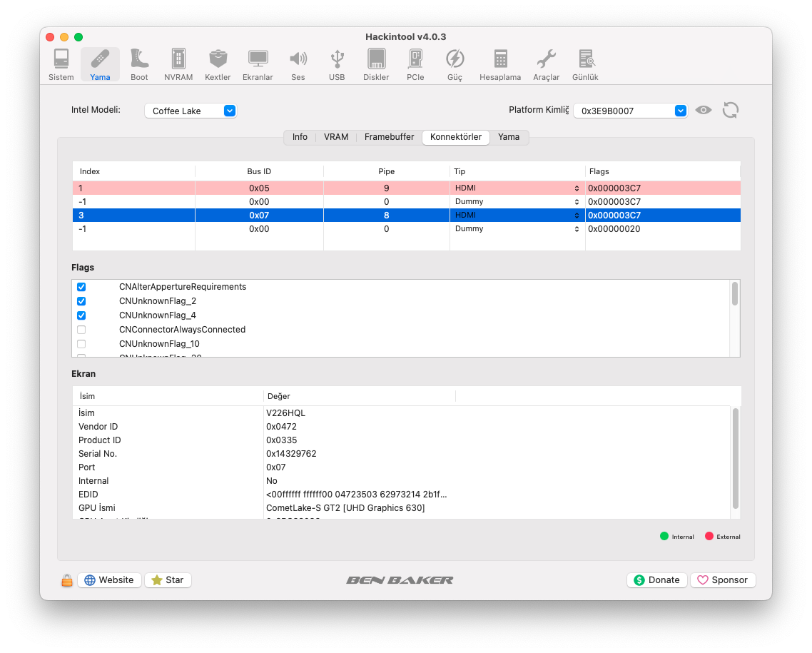Click the refresh arrows icon

coord(730,110)
